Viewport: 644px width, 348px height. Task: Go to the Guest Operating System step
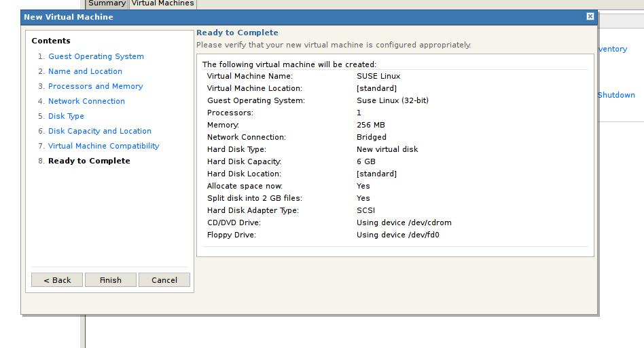(96, 57)
